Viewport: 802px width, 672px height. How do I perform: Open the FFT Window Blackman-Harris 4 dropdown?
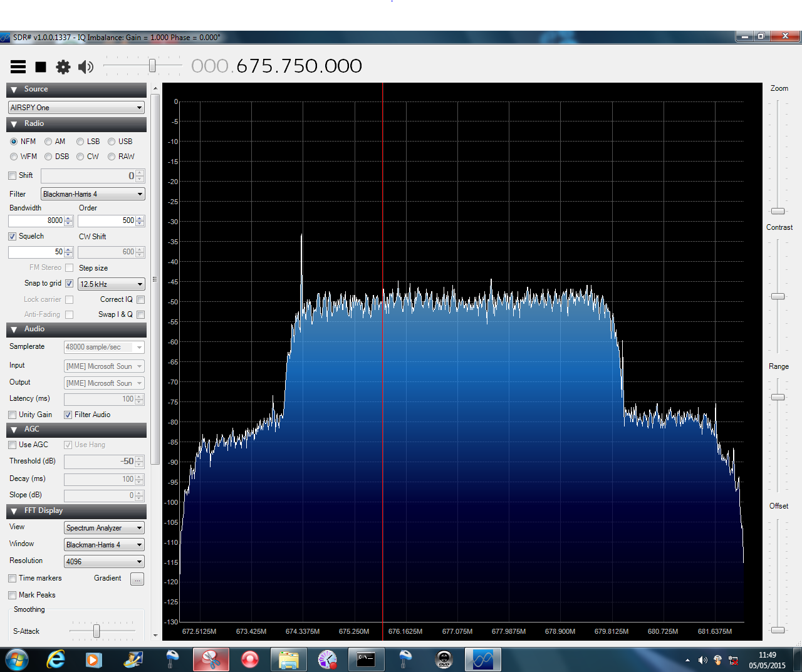point(104,545)
